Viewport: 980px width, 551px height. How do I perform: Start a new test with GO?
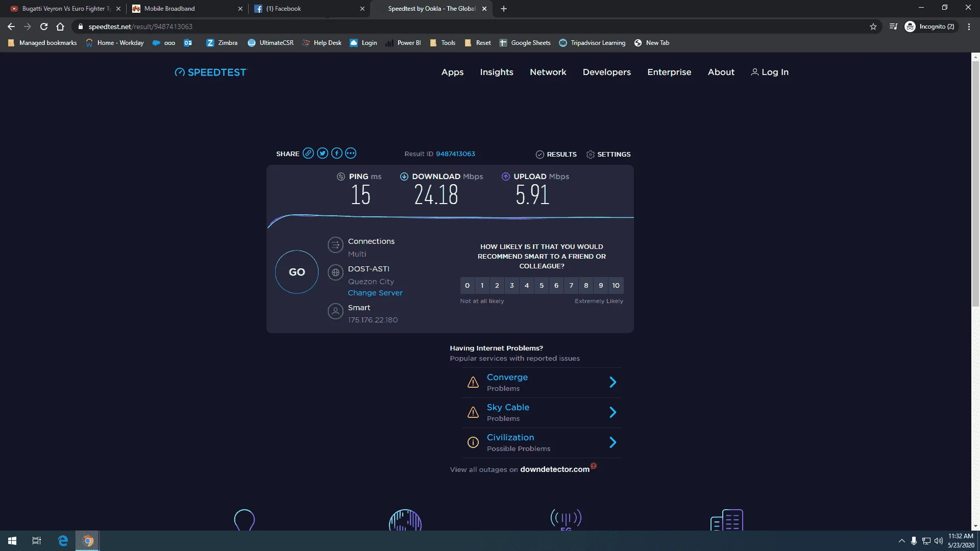[x=297, y=272]
